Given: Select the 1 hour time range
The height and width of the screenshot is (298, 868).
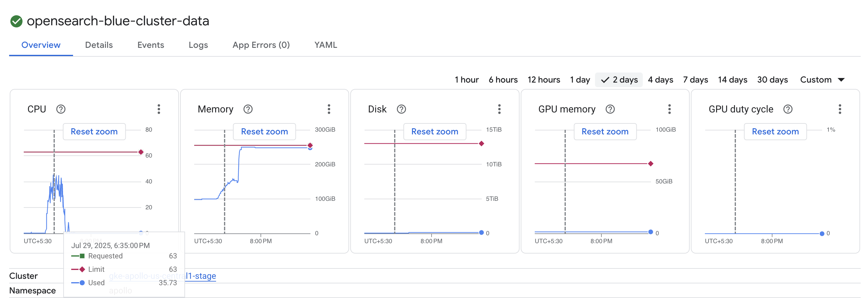Looking at the screenshot, I should (x=466, y=80).
